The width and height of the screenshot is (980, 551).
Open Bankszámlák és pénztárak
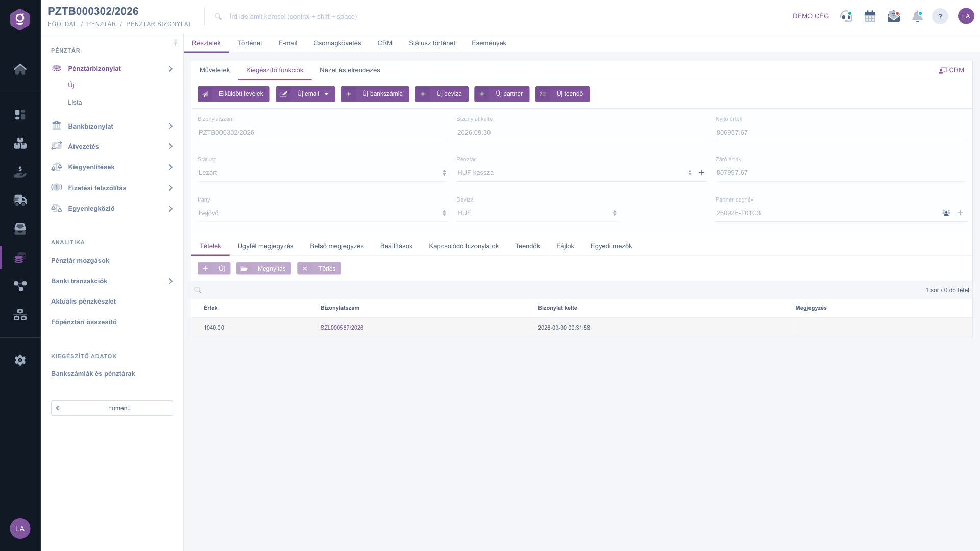[93, 374]
